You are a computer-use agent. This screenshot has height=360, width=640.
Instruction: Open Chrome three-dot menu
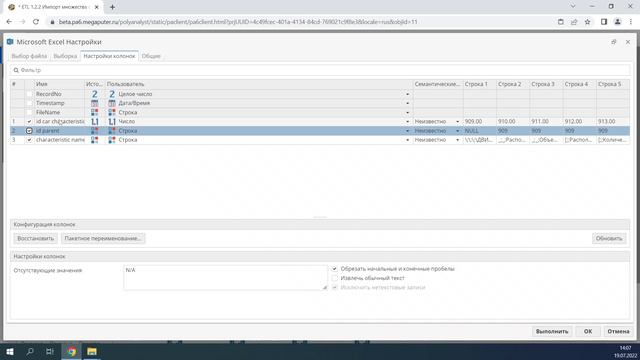[631, 22]
